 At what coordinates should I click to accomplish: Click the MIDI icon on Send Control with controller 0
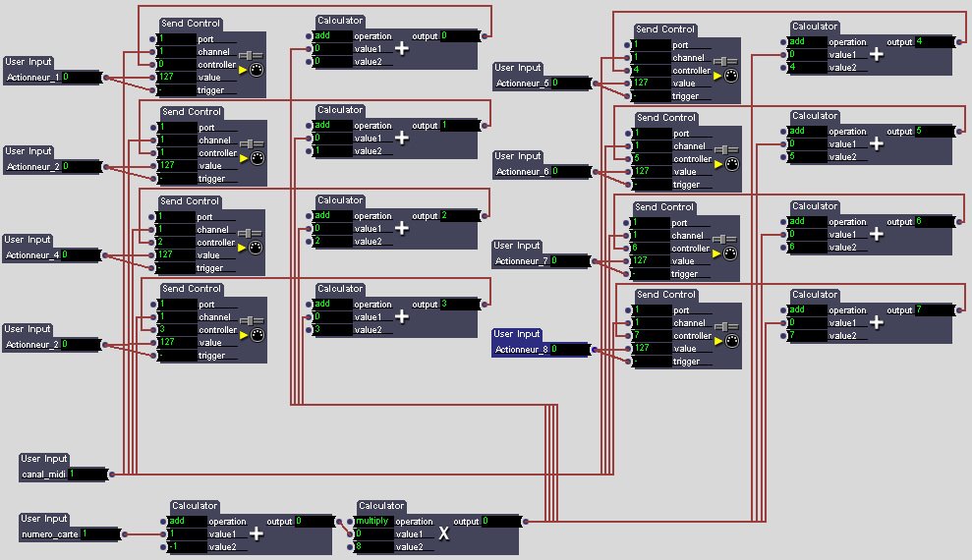tap(257, 71)
